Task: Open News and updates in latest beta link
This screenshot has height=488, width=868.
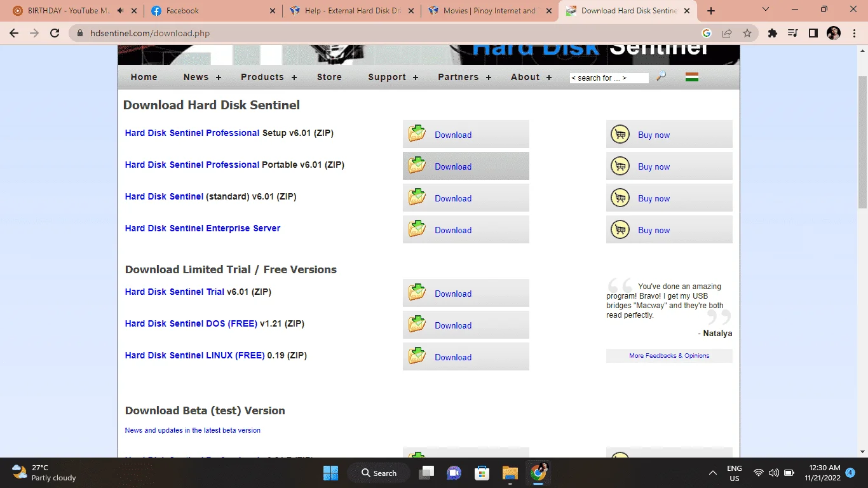Action: click(193, 430)
